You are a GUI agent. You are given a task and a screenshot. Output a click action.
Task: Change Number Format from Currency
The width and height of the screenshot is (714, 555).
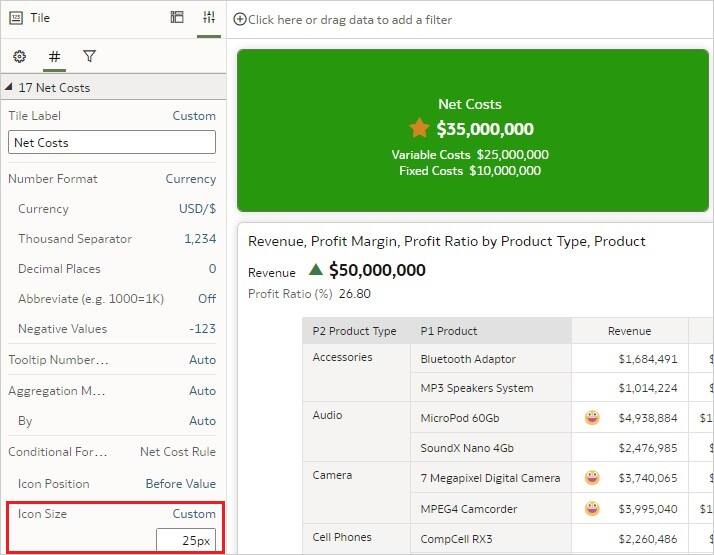[x=190, y=179]
